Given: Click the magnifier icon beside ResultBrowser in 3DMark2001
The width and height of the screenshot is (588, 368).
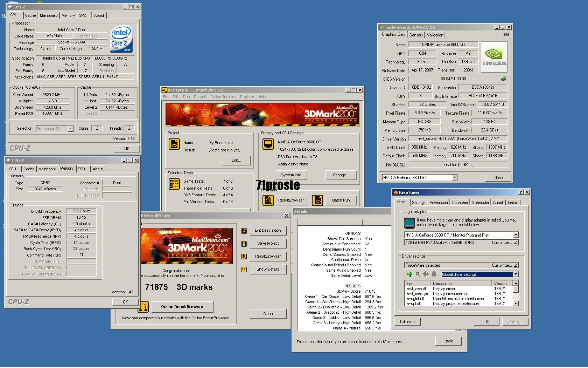Looking at the screenshot, I should (x=268, y=200).
